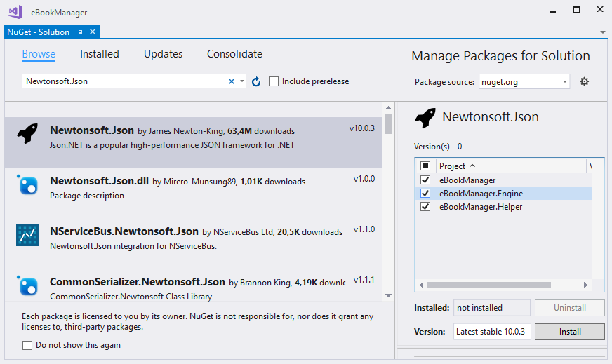The height and width of the screenshot is (364, 612).
Task: Switch to the Updates tab
Action: pos(163,54)
